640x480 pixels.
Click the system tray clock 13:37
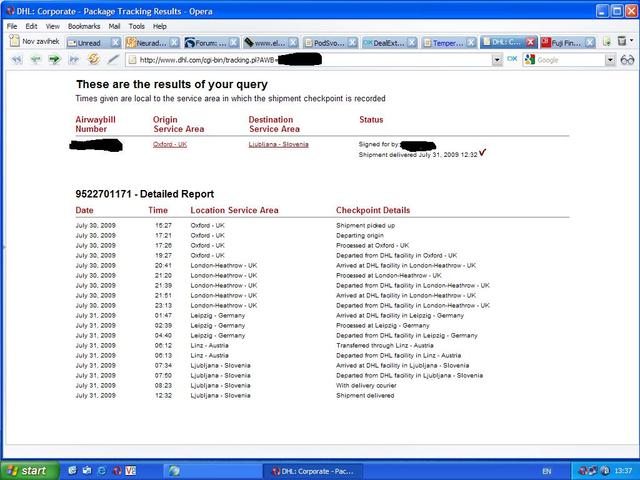click(x=623, y=471)
